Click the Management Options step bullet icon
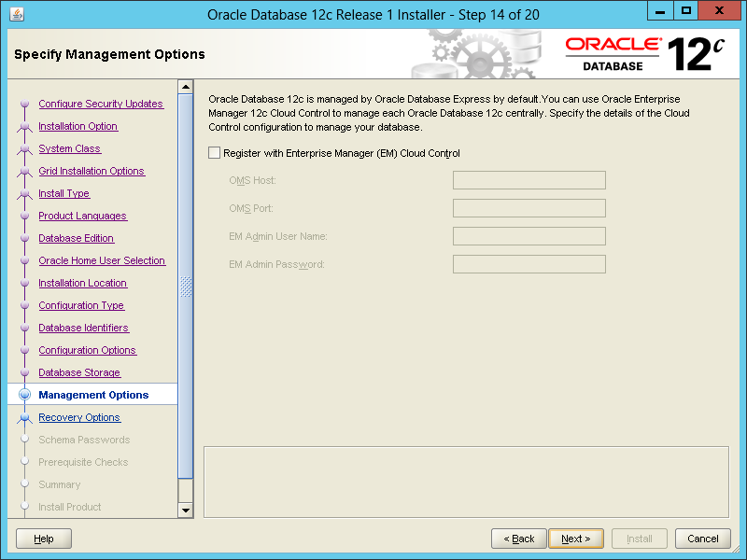This screenshot has height=560, width=747. coord(25,395)
